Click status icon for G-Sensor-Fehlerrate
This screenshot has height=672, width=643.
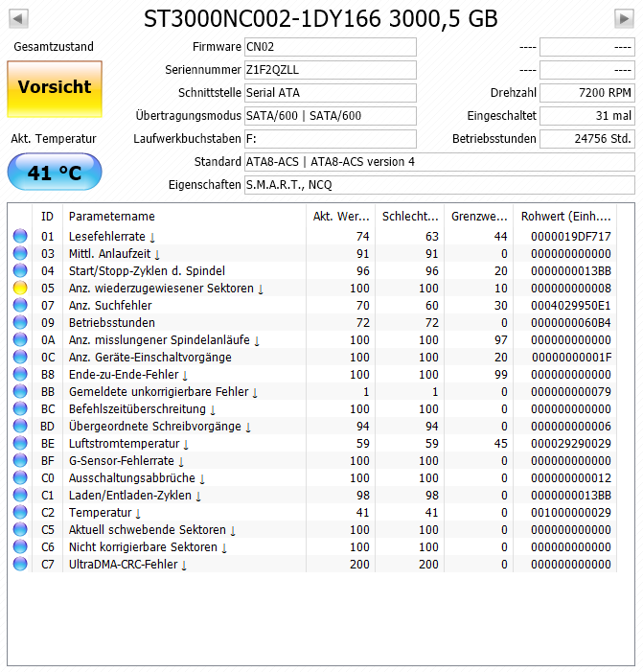20,460
